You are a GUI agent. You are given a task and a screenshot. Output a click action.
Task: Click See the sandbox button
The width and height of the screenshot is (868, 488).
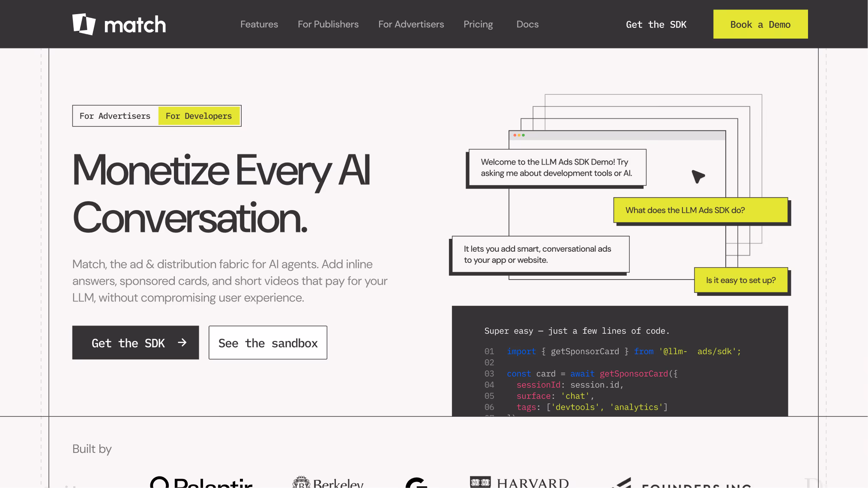pos(268,343)
